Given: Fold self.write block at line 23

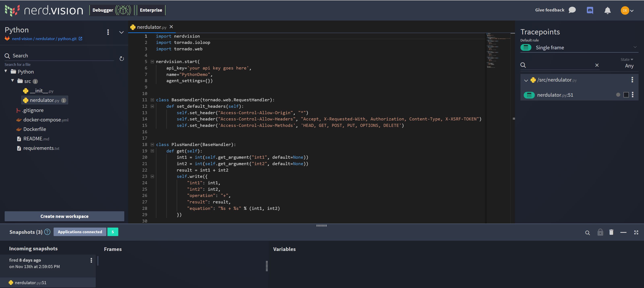Looking at the screenshot, I should [152, 176].
